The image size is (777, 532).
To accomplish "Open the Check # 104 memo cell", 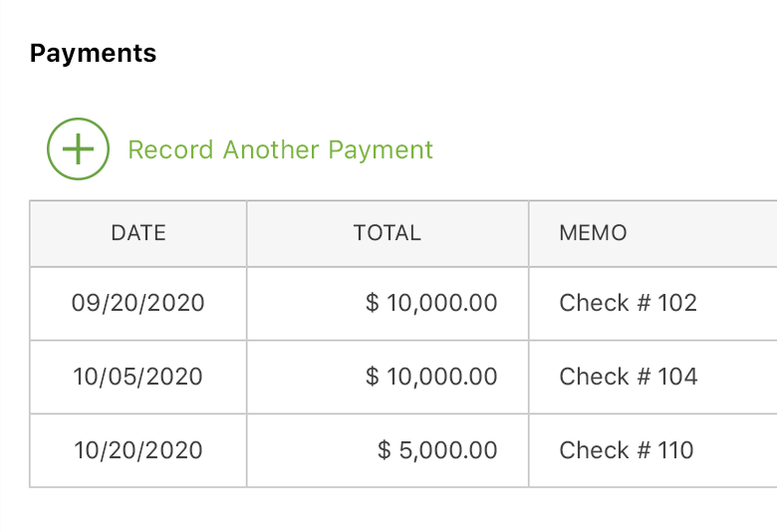I will pos(628,377).
